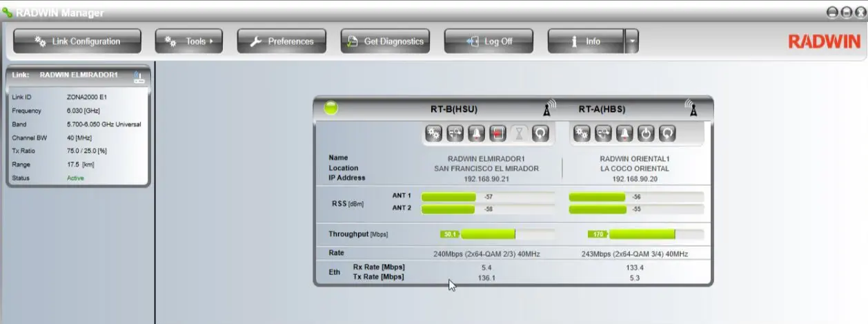Open the Link Configuration button
The width and height of the screenshot is (868, 324).
coord(77,41)
